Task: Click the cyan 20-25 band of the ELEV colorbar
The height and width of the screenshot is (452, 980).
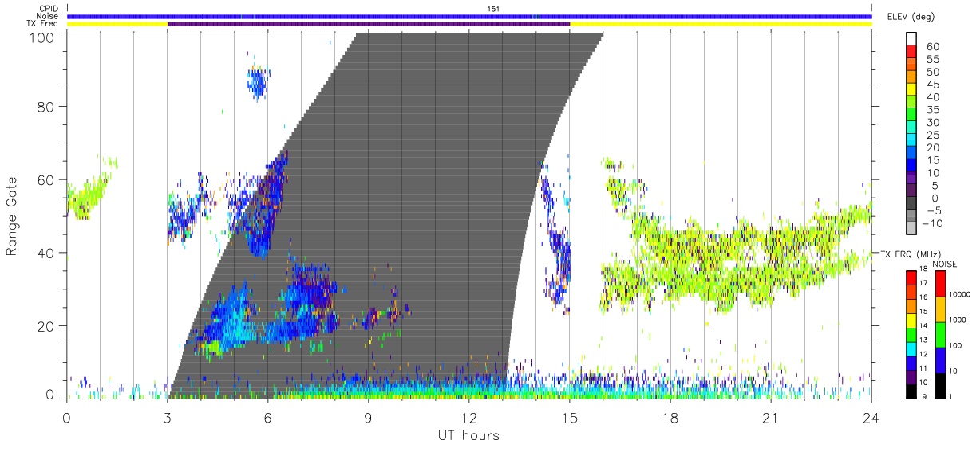Action: [911, 141]
